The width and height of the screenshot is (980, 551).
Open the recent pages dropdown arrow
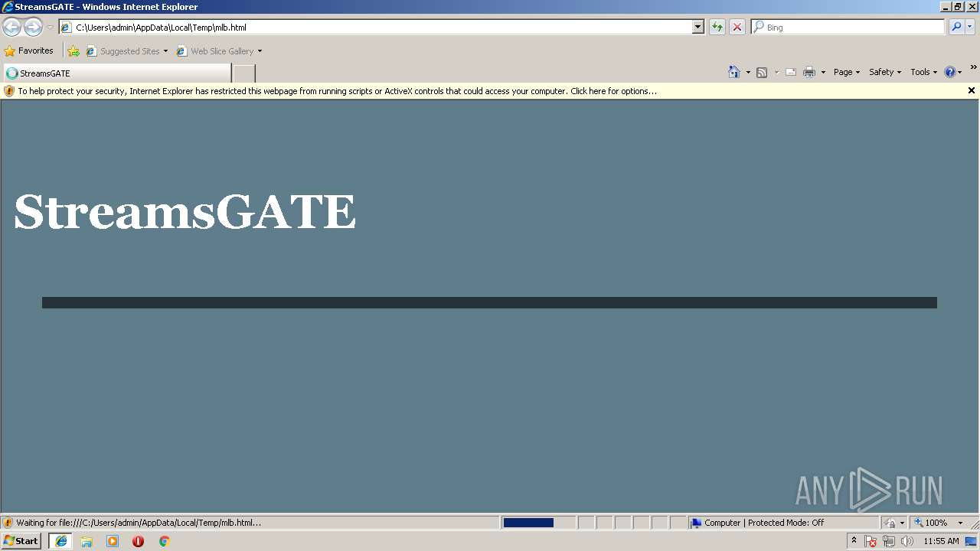(50, 28)
